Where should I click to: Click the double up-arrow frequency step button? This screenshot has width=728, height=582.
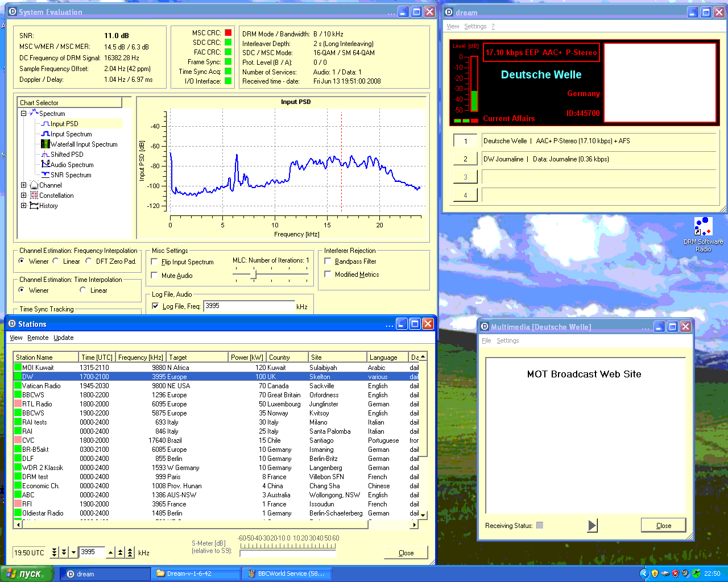pos(121,552)
